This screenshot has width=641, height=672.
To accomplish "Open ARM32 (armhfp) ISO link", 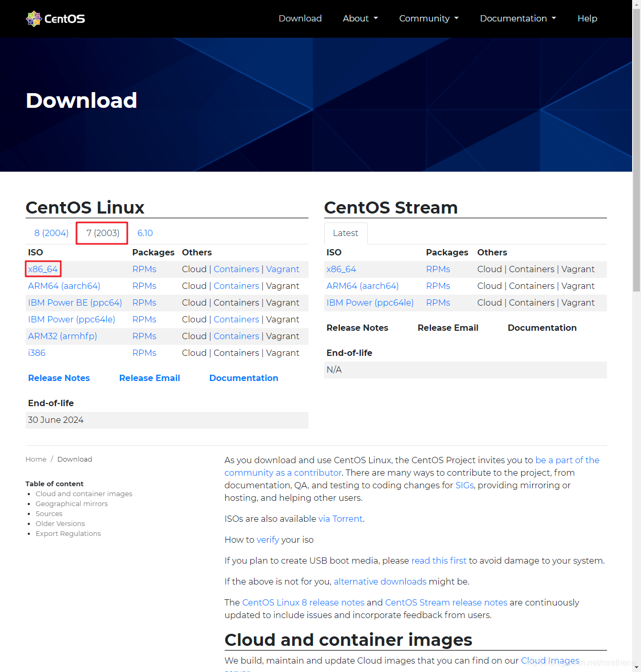I will tap(62, 336).
